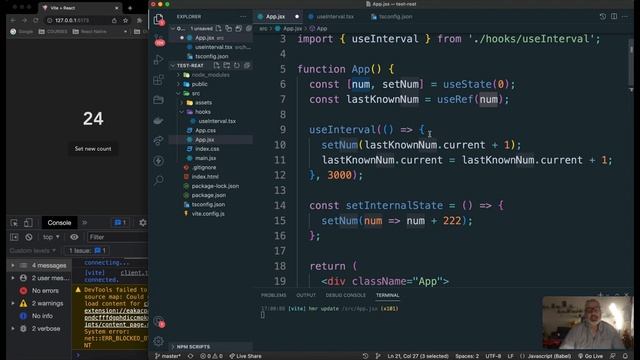Click the errors and warnings count in the status bar

click(x=211, y=356)
